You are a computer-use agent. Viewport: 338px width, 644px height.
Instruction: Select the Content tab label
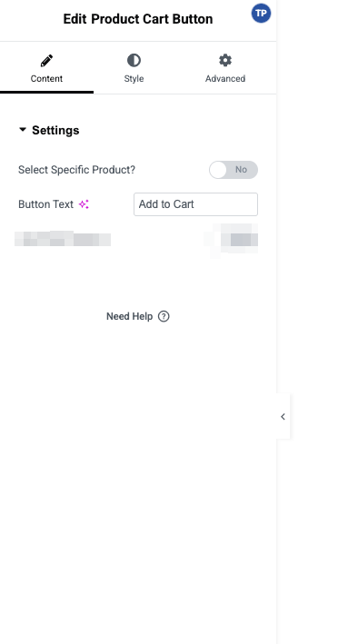(46, 78)
